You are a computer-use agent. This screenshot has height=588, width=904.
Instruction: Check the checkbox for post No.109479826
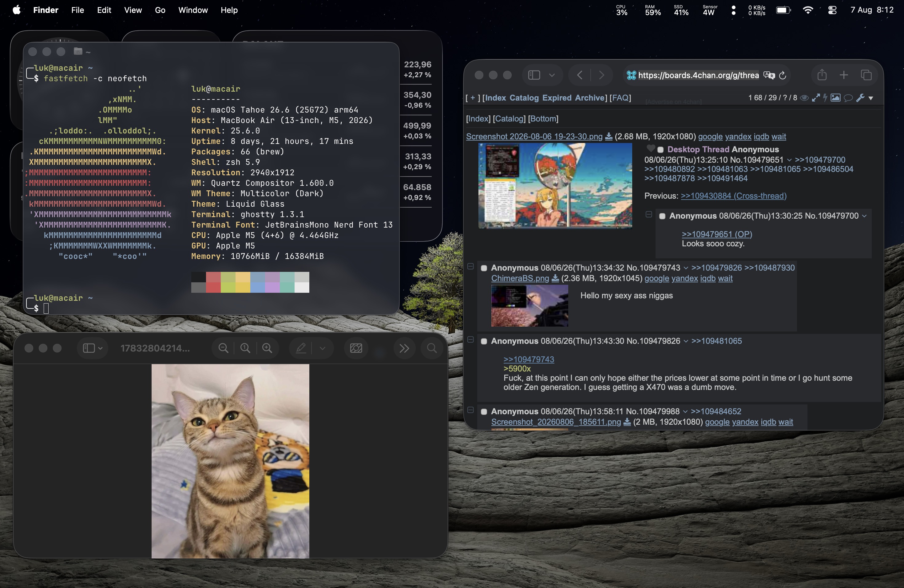point(484,341)
